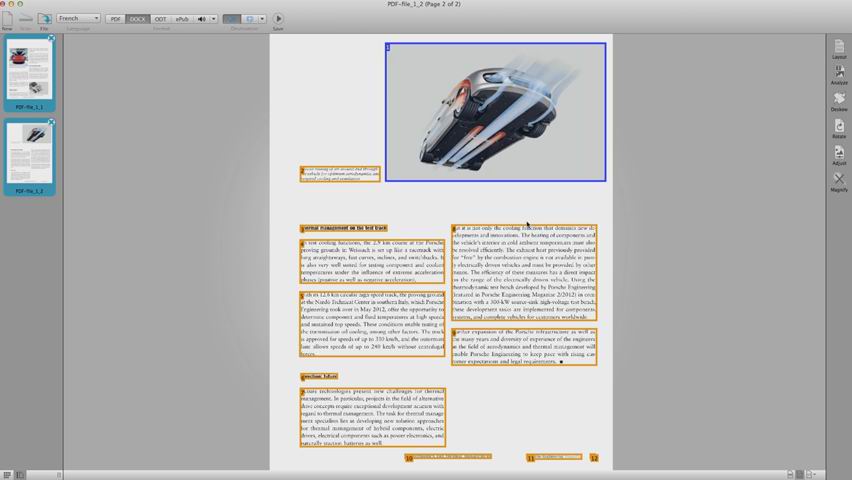This screenshot has width=852, height=480.
Task: Remove PDF-file_1_2 using its X badge
Action: click(x=52, y=122)
